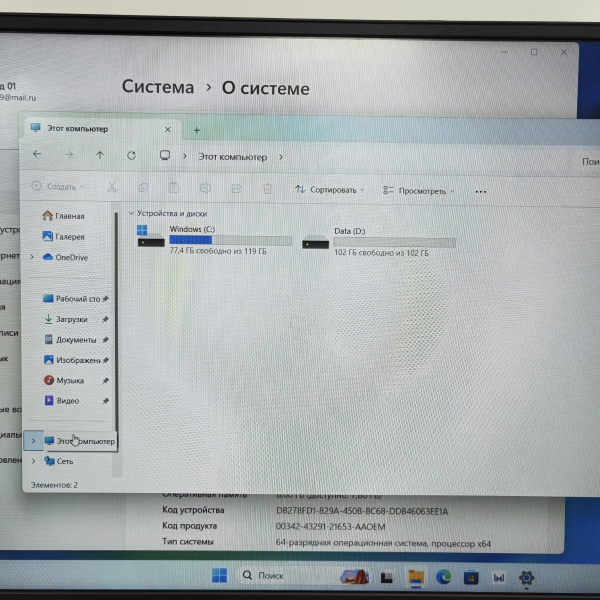Click the chevron before Этот компьютер breadcrumb
600x600 pixels.
coord(185,156)
